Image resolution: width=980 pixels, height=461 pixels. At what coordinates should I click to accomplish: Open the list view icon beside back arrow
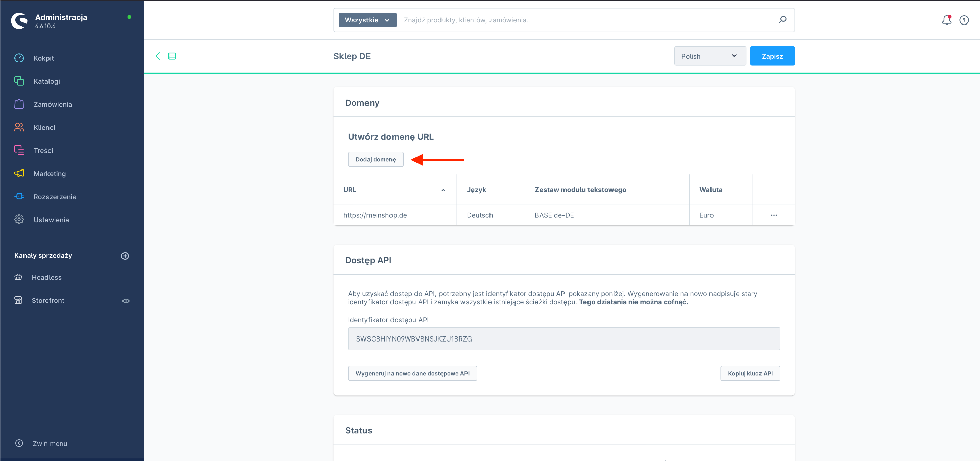[172, 56]
